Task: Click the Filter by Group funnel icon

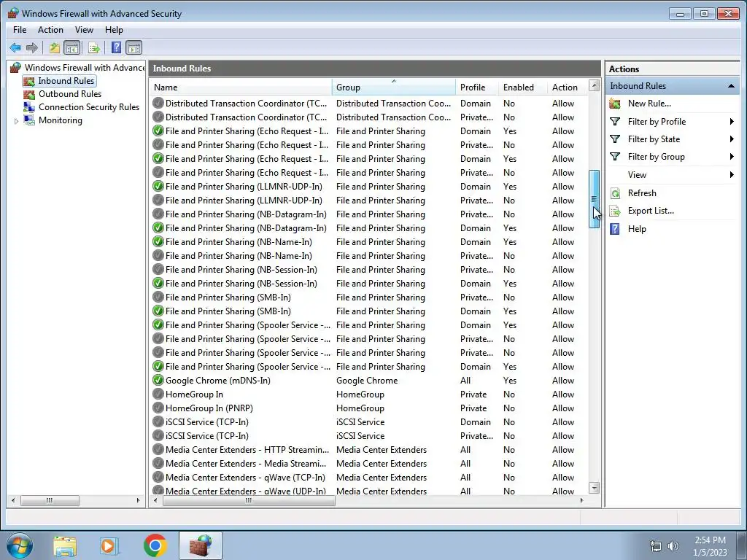Action: pos(615,157)
